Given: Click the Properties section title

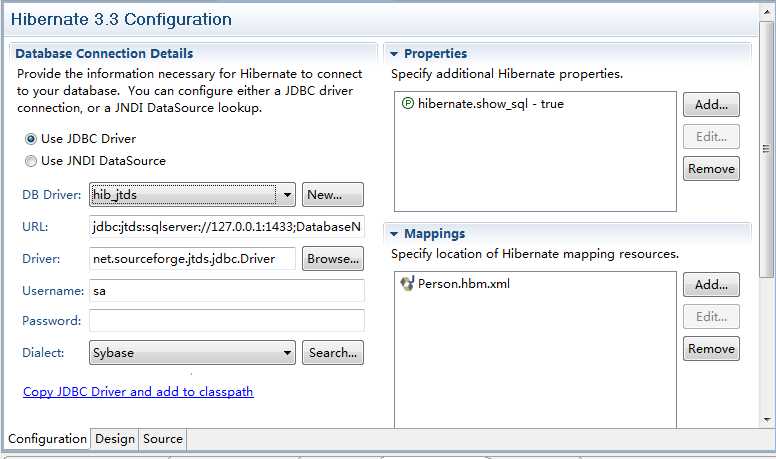Looking at the screenshot, I should (x=436, y=53).
